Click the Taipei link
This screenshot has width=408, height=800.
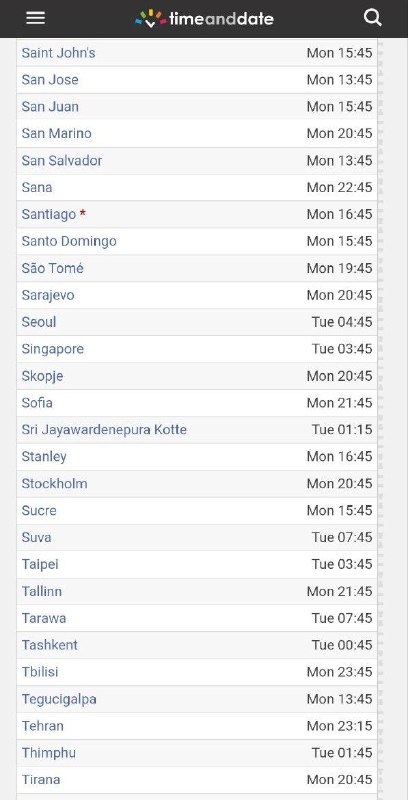coord(40,565)
